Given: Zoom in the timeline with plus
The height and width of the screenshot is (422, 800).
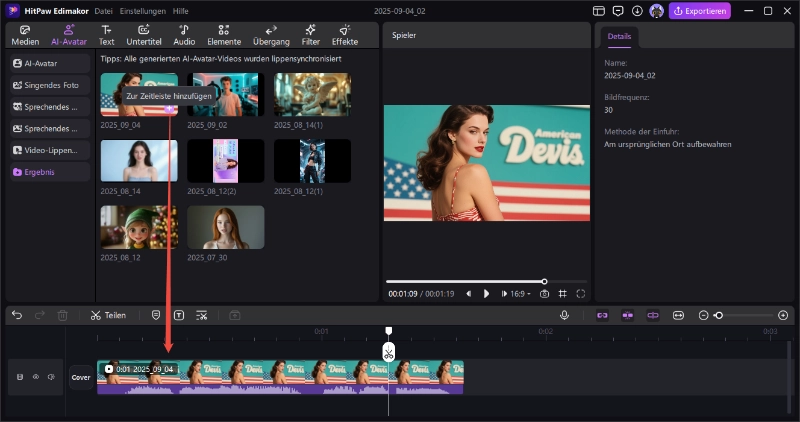Looking at the screenshot, I should tap(783, 315).
